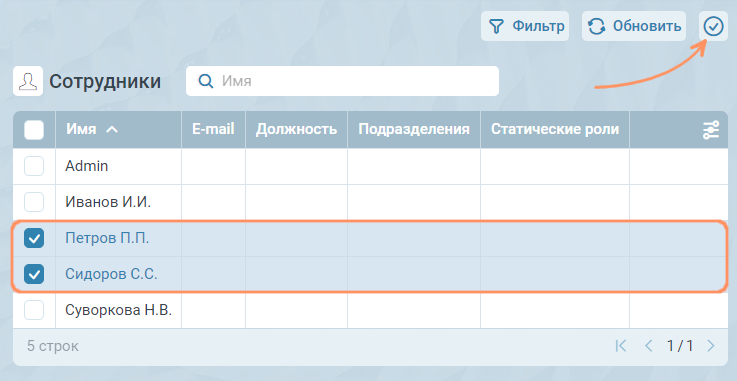Uncheck the Сидоров С.С. checkbox
Screen dimensions: 737x381
[34, 274]
